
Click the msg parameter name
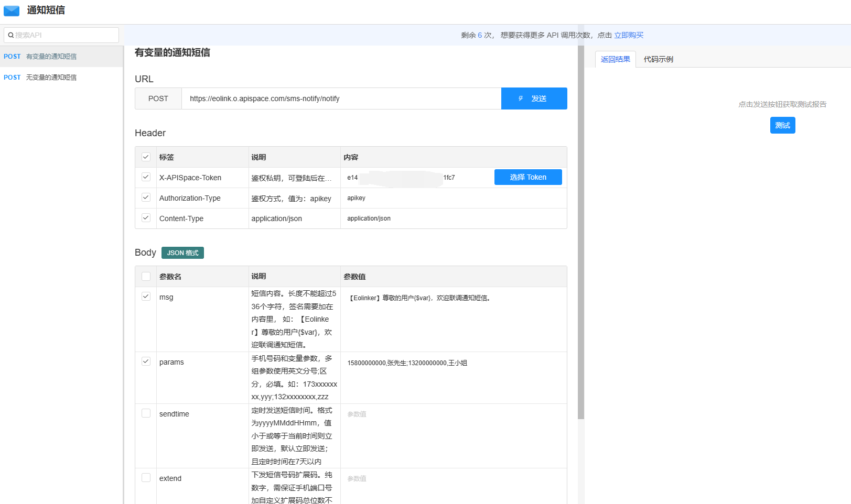(166, 297)
